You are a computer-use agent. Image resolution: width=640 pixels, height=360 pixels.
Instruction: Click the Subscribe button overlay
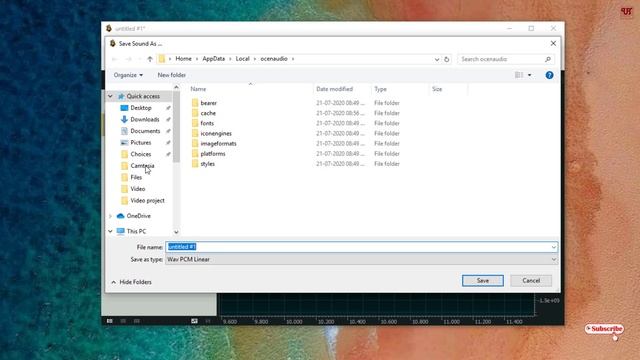click(x=604, y=329)
